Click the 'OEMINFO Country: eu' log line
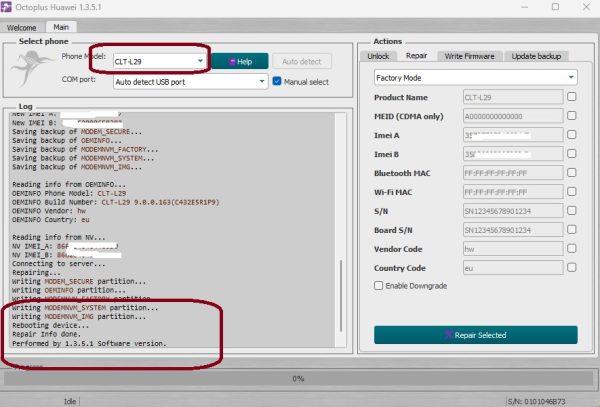 point(51,220)
